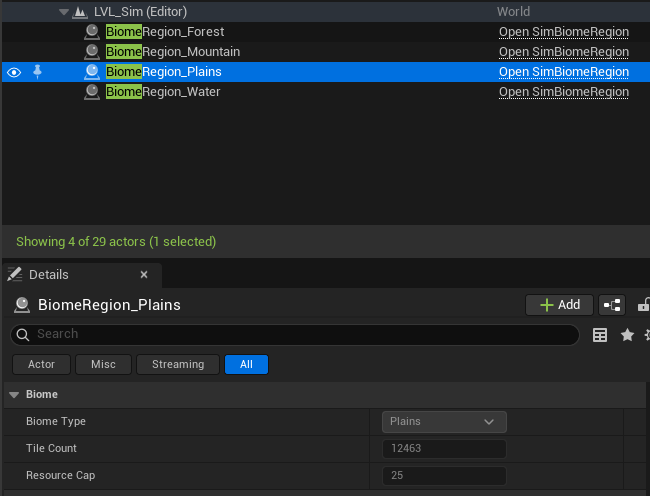Filter Details by Misc category

(x=103, y=364)
